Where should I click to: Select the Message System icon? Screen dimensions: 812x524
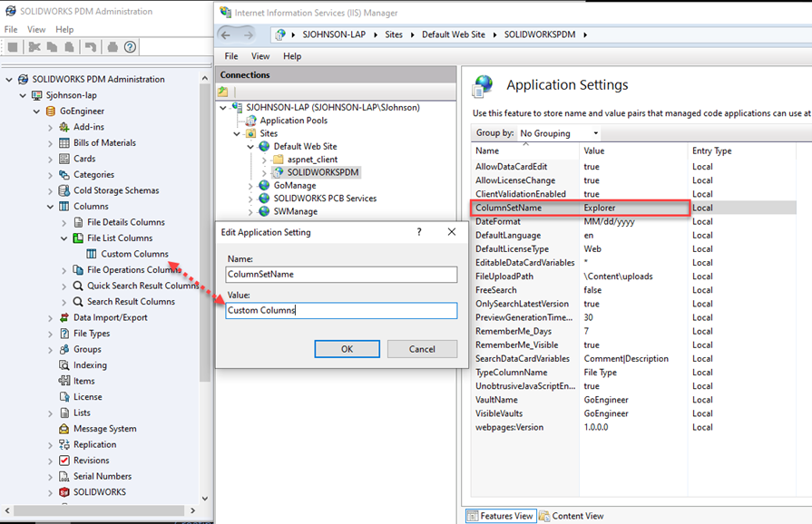point(64,429)
